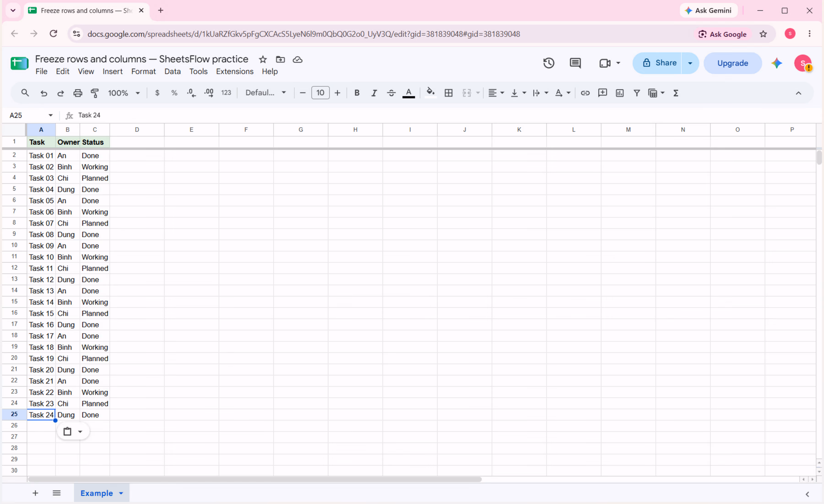Screen dimensions: 824x504
Task: Format as currency with dollar icon
Action: pyautogui.click(x=157, y=93)
